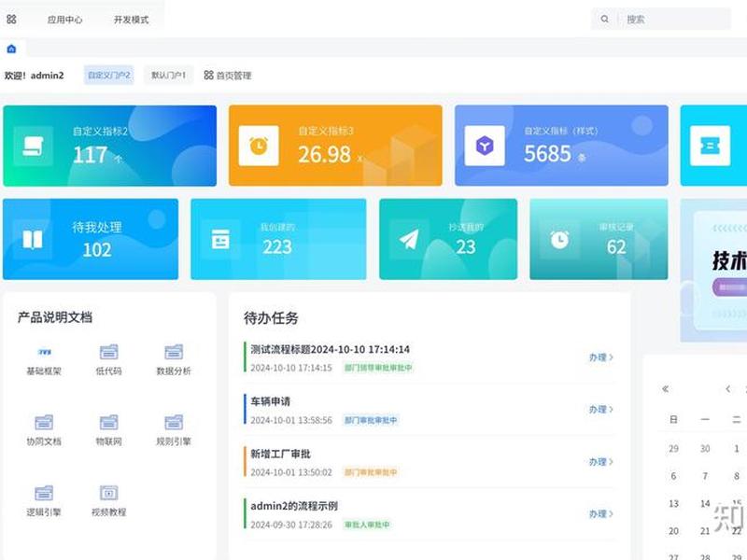Open the 62 count
747x560 pixels.
pyautogui.click(x=616, y=246)
